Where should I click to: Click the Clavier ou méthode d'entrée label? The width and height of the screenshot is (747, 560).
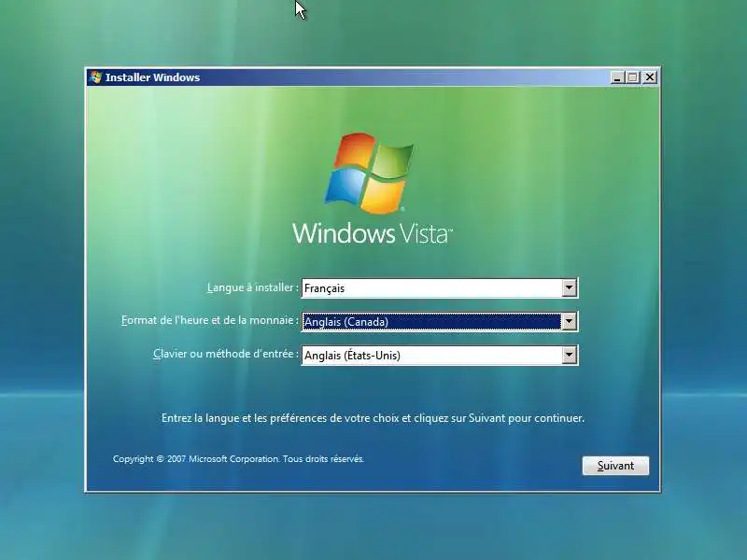click(226, 354)
